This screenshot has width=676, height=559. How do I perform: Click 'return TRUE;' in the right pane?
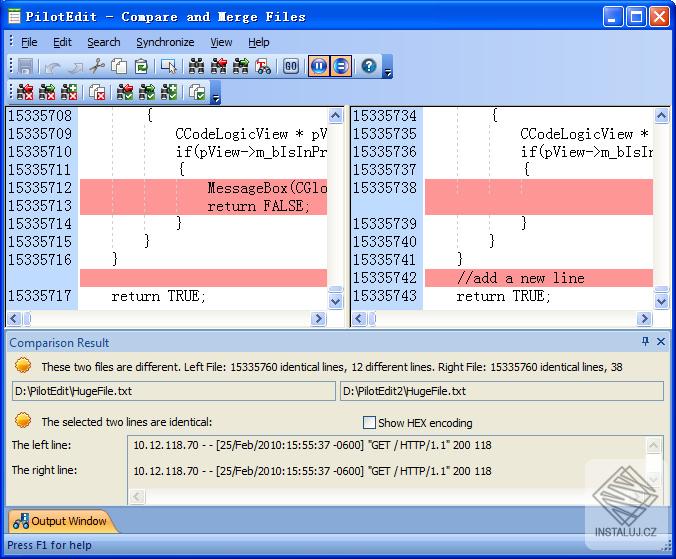point(504,296)
